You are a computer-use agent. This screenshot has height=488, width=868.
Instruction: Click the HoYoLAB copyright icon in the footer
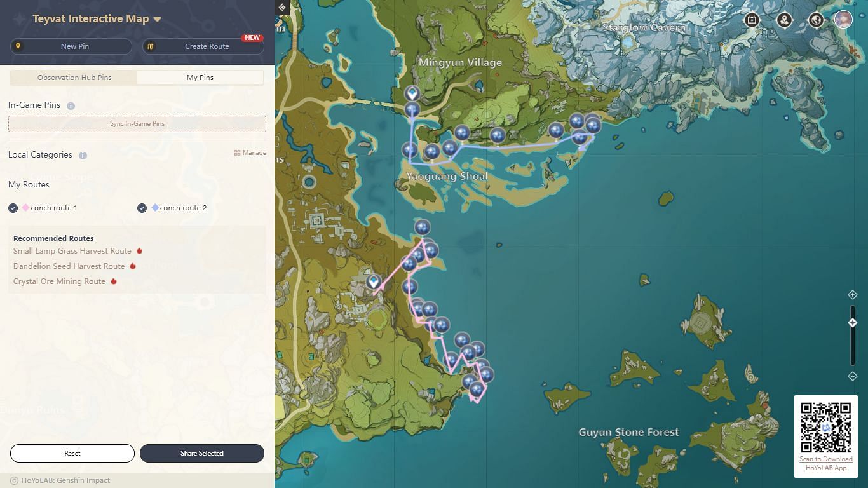tap(14, 481)
